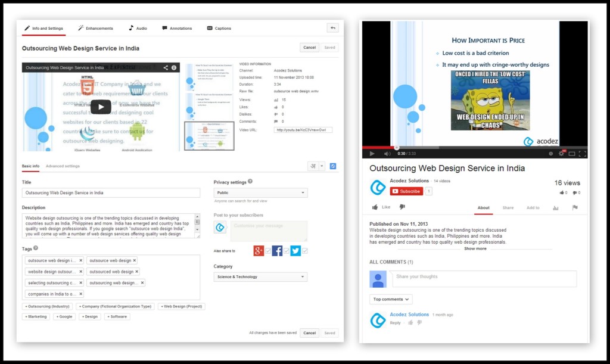Switch to the Audio tab
This screenshot has height=364, width=610.
pyautogui.click(x=138, y=29)
